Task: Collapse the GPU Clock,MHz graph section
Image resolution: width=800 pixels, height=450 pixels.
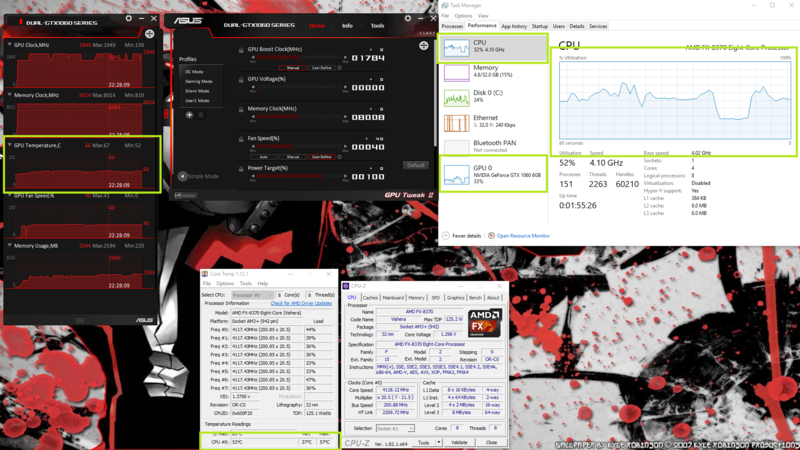Action: (10, 45)
